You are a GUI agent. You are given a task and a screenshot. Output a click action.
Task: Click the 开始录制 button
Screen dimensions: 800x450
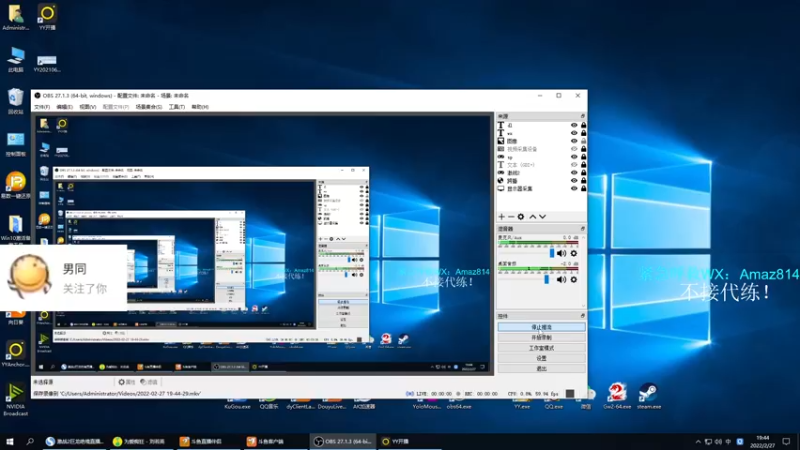(x=541, y=338)
